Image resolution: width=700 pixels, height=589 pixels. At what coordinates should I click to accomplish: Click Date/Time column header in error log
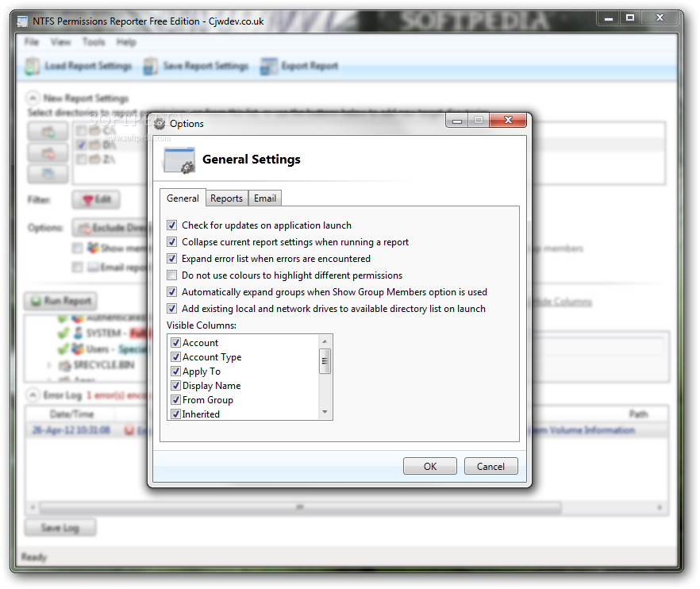click(71, 414)
